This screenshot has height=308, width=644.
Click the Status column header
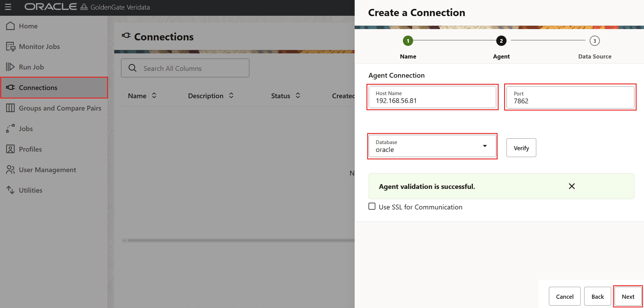pyautogui.click(x=280, y=96)
